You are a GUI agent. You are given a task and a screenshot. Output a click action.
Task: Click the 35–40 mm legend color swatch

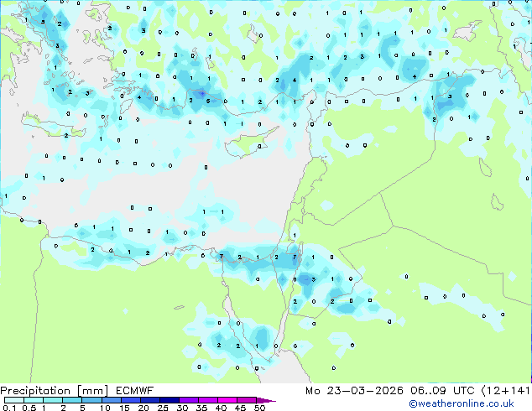[208, 400]
